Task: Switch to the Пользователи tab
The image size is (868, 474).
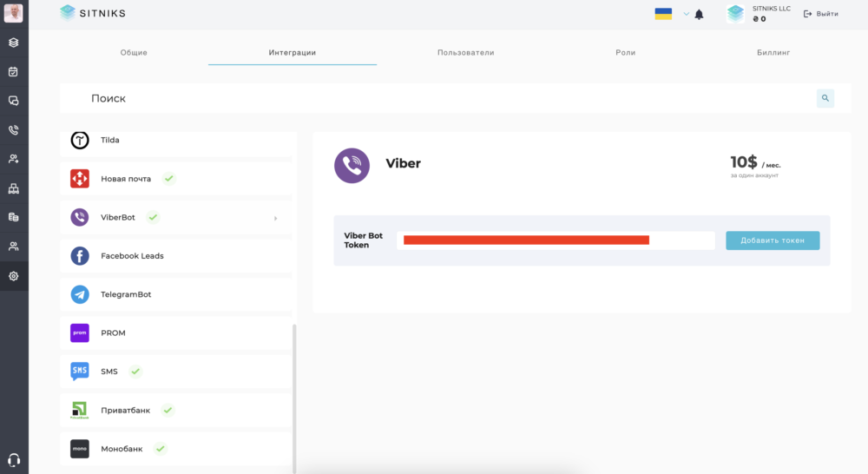Action: tap(465, 53)
